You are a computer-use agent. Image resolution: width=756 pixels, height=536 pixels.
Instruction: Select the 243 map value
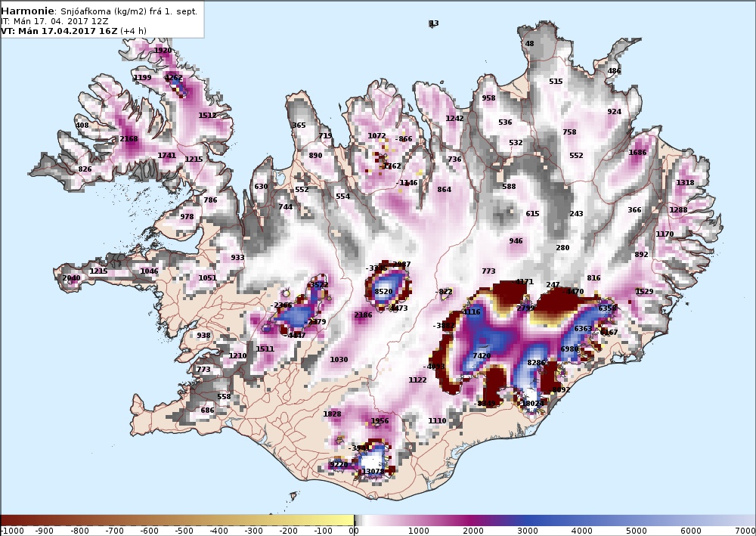click(577, 213)
